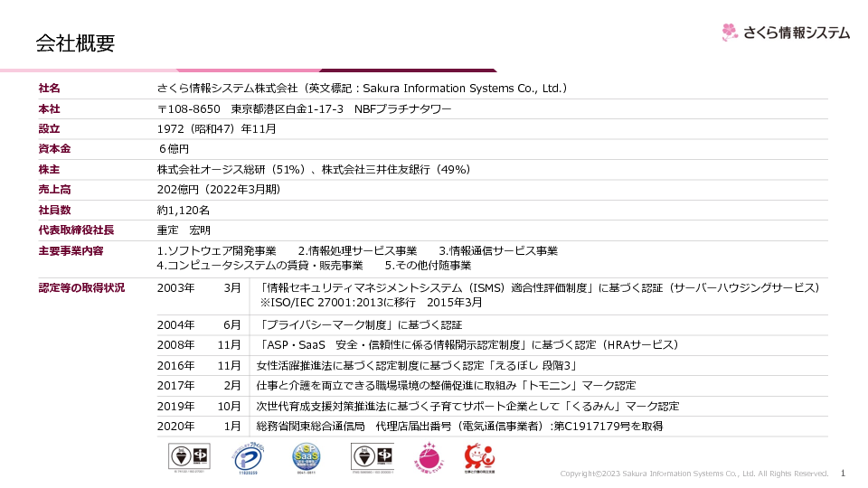Click the ASP SaaS certification badge
Image resolution: width=868 pixels, height=488 pixels.
306,458
